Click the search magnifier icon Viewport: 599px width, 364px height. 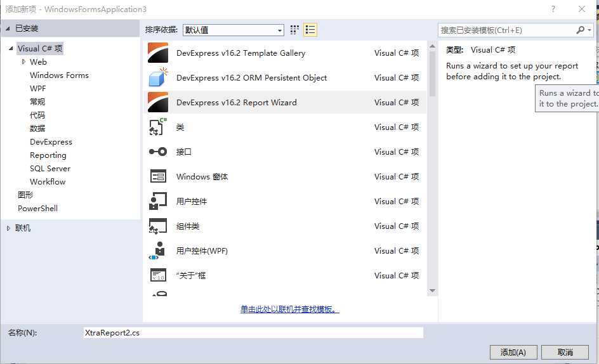(x=580, y=30)
